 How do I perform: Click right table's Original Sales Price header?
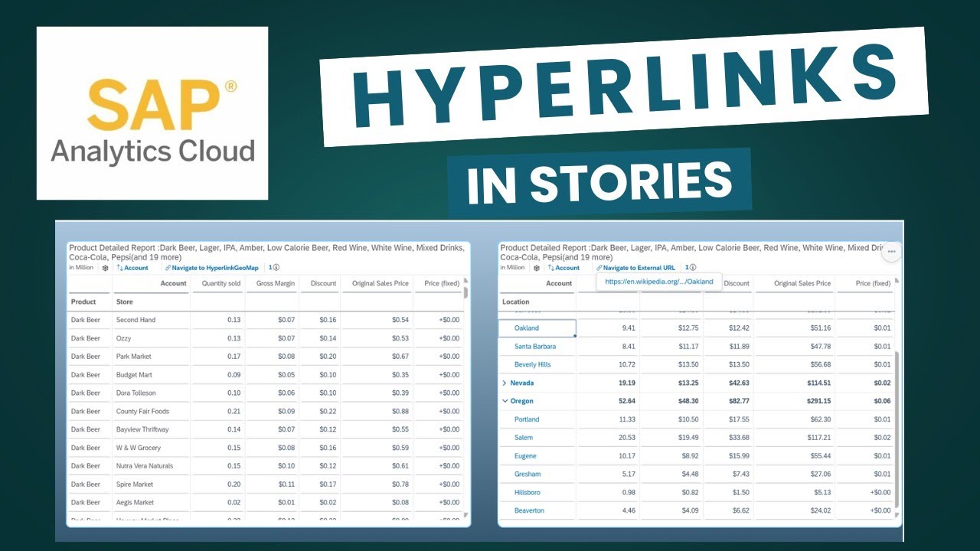(802, 284)
